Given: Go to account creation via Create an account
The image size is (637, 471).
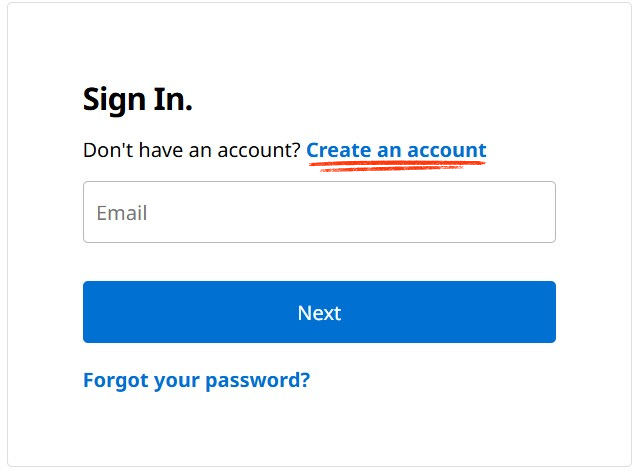Looking at the screenshot, I should point(396,150).
